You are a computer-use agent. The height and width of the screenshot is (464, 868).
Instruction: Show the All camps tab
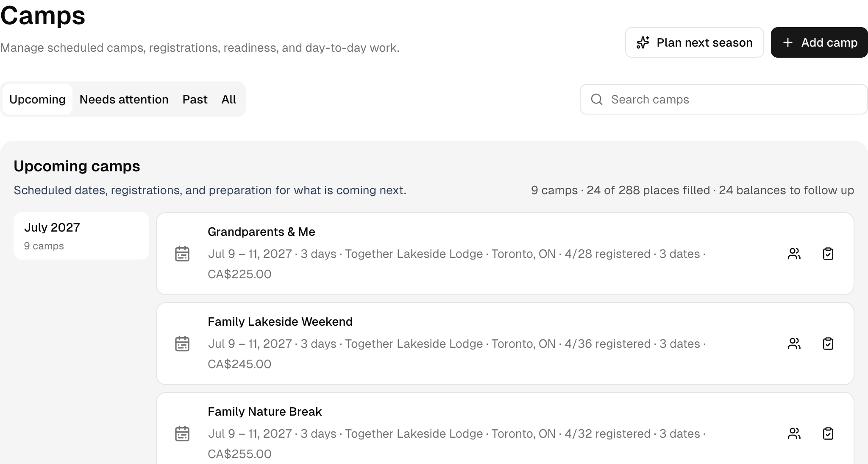pos(229,99)
